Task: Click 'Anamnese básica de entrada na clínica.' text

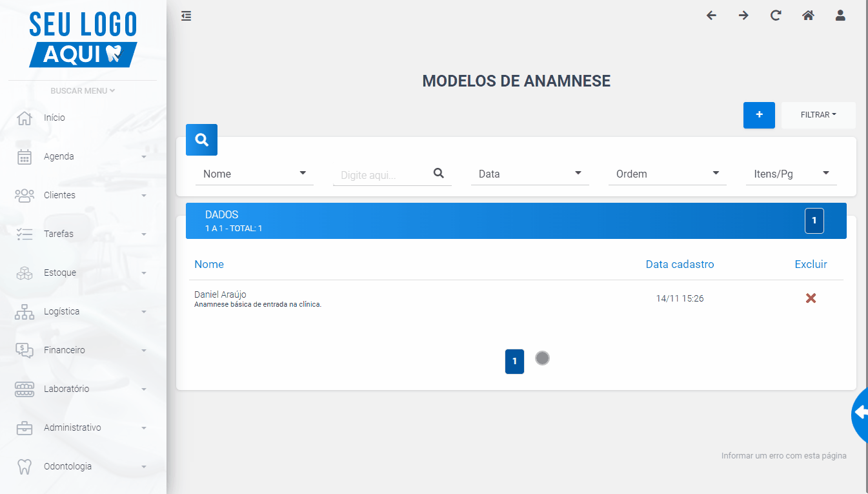Action: pos(257,304)
